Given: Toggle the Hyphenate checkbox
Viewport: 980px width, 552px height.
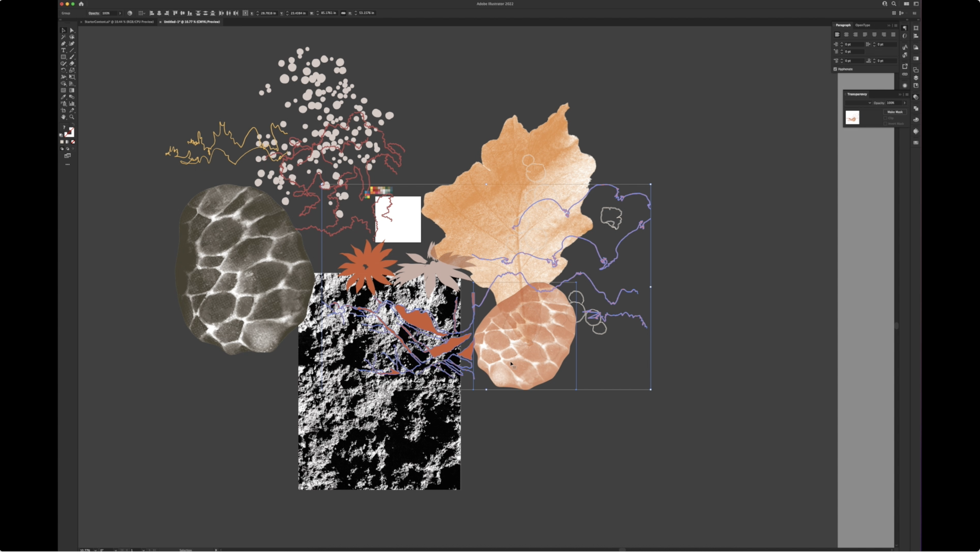Looking at the screenshot, I should 835,69.
